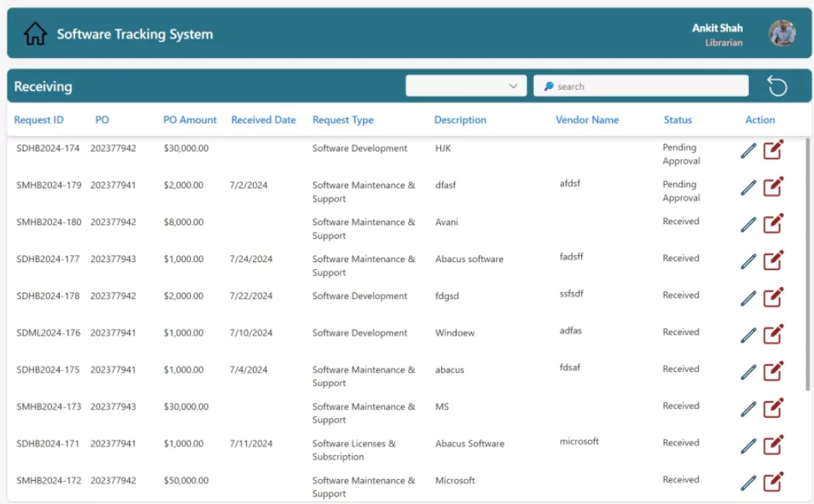Select the pencil edit icon for SDHB2024-177
The image size is (814, 504).
tap(747, 261)
